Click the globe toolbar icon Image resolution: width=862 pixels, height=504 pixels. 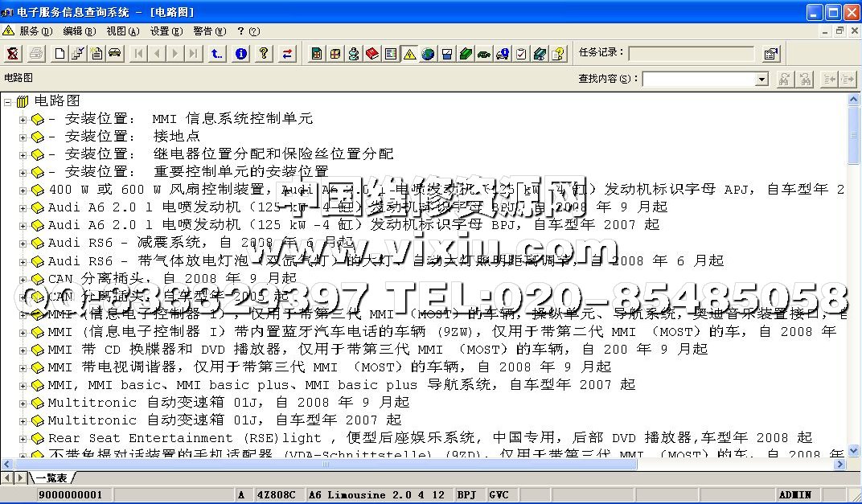point(429,53)
